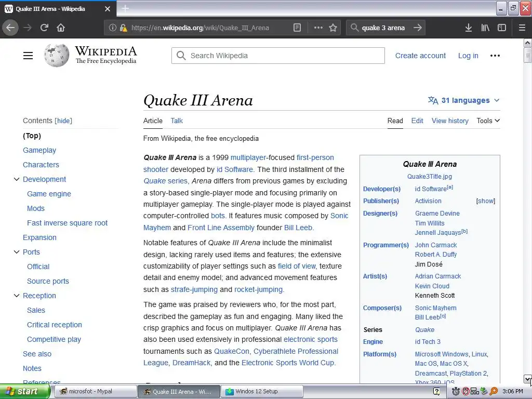Click the magnifier icon in Search Wikipedia box

pyautogui.click(x=181, y=56)
